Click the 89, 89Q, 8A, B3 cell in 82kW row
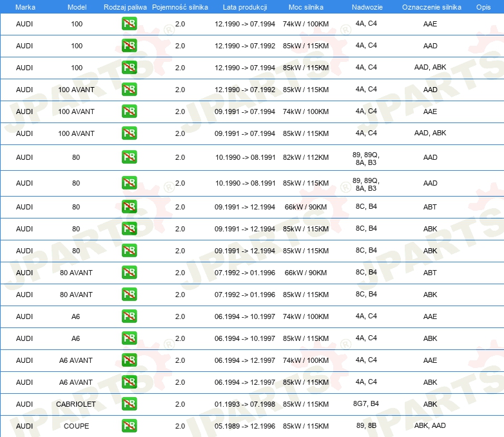504x437 pixels. 366,159
